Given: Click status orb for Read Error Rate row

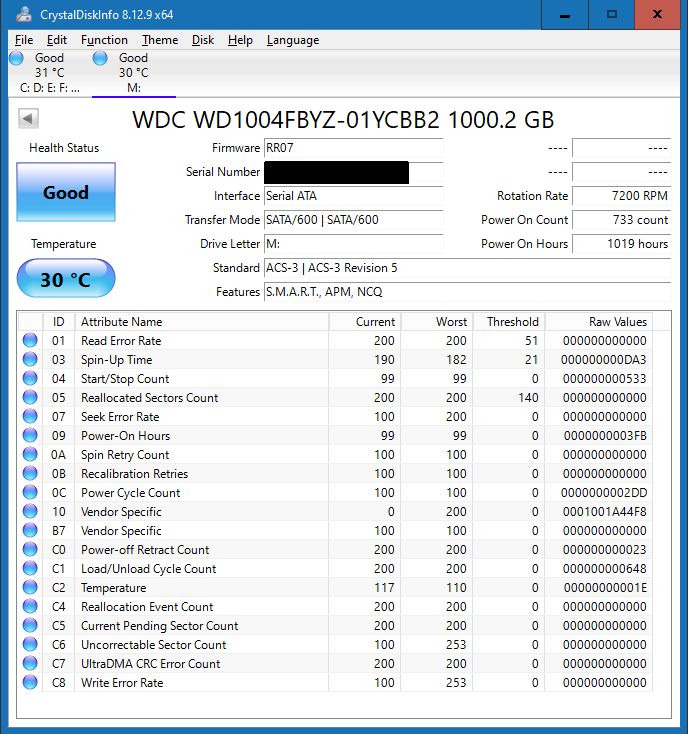Looking at the screenshot, I should pos(29,341).
